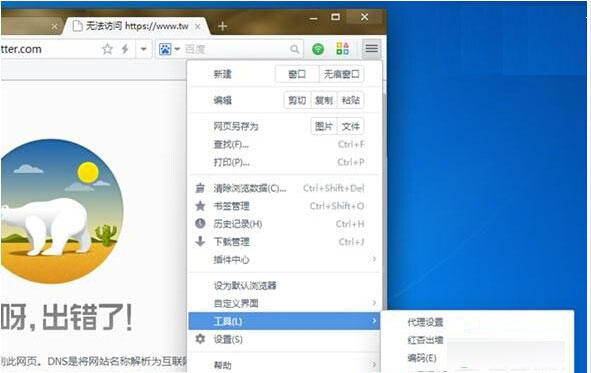
Task: Click the polar bear error illustration
Action: [x=62, y=211]
